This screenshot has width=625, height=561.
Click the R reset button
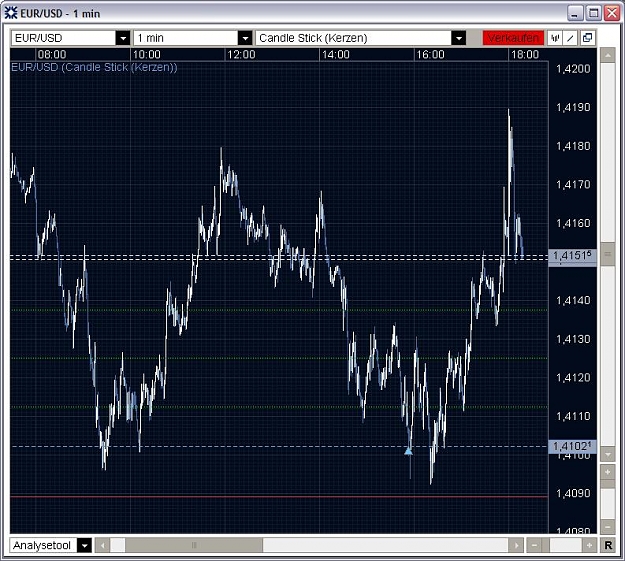[x=607, y=545]
